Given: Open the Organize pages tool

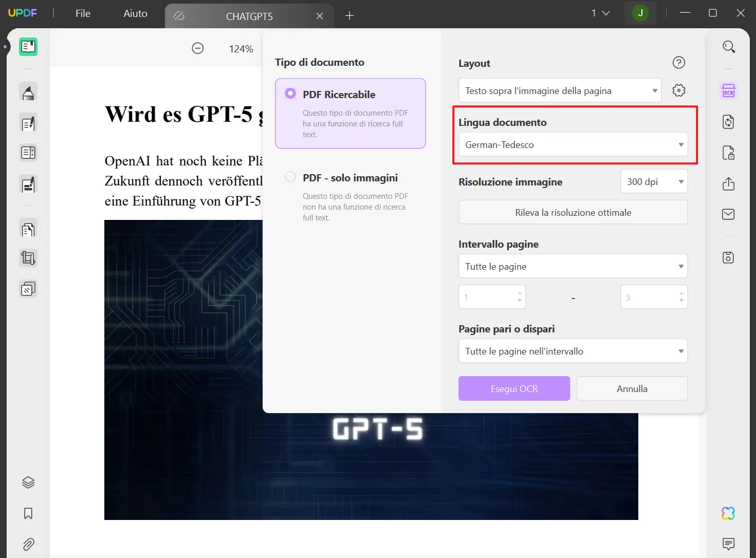Looking at the screenshot, I should point(28,229).
